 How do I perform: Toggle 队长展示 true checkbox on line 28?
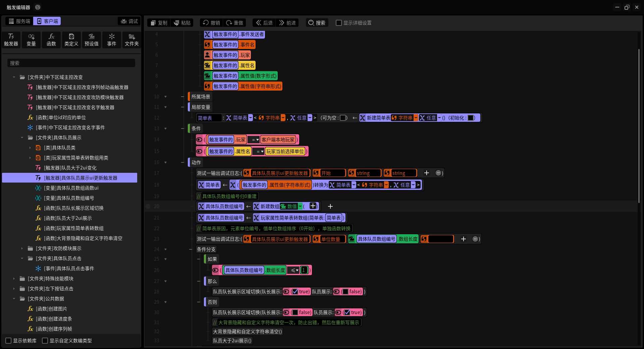point(295,292)
